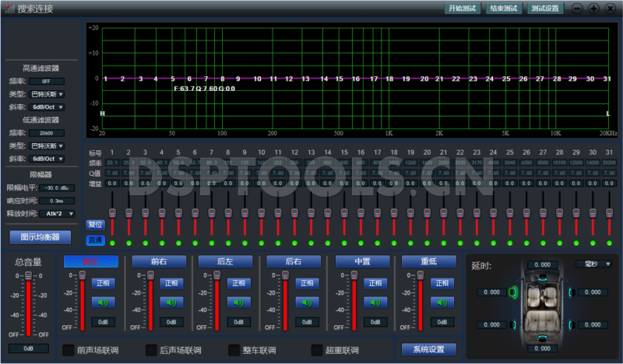This screenshot has height=364, width=623.
Task: Click the H high-pass marker on graph
Action: [102, 114]
